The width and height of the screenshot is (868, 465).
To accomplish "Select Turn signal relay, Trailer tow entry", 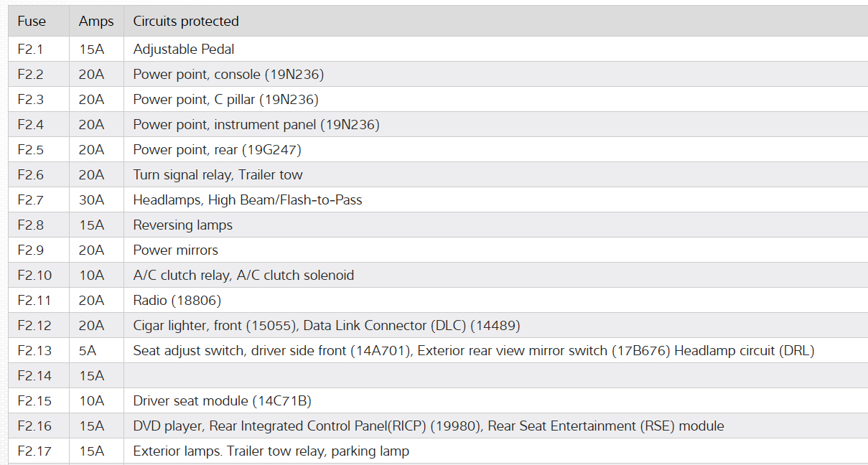I will coord(218,175).
